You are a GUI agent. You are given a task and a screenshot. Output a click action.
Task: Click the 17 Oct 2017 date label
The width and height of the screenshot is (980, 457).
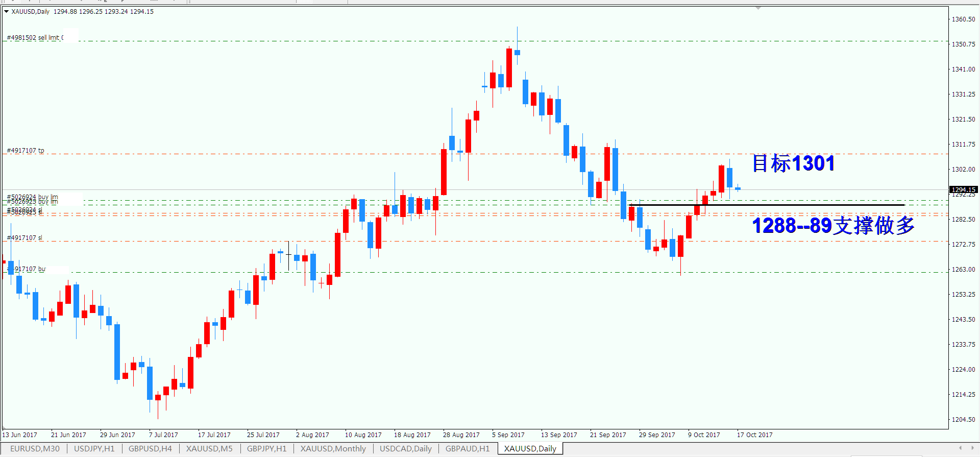755,435
